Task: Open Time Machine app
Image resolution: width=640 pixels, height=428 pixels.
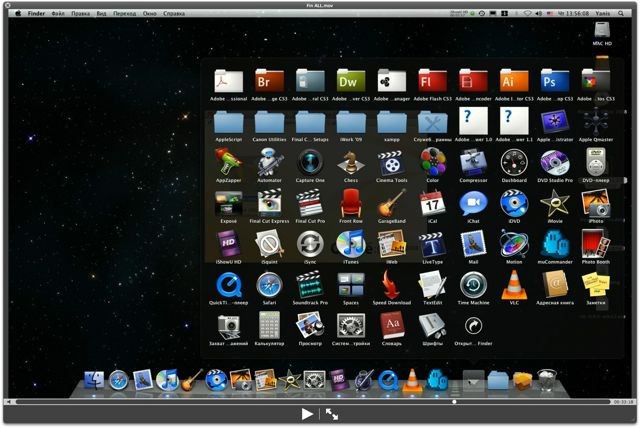Action: click(473, 285)
